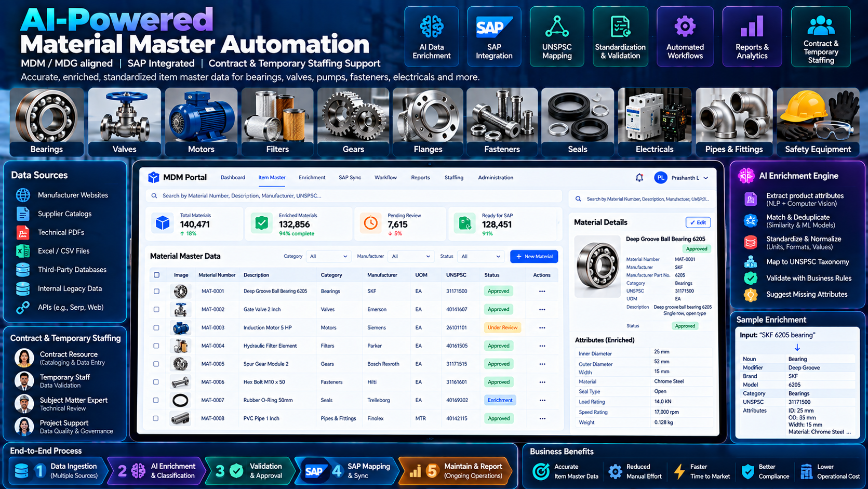The height and width of the screenshot is (489, 868).
Task: Click the main material search field
Action: coord(354,196)
